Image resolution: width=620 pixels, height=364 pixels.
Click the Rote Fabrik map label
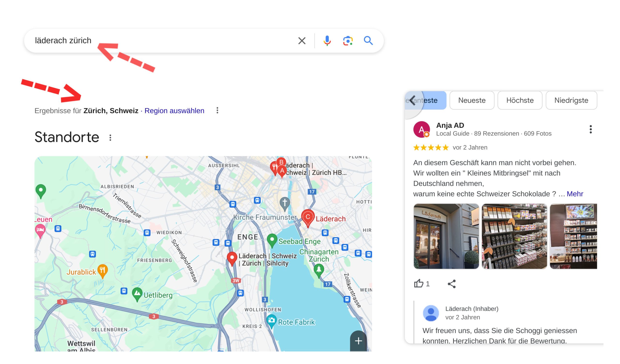(296, 322)
